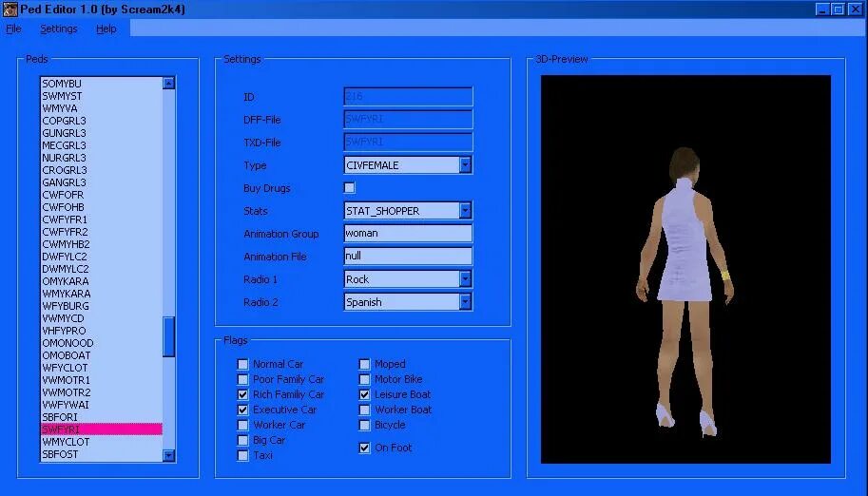The image size is (868, 496).
Task: Select CROGRL3 in the Peds list
Action: [x=102, y=170]
